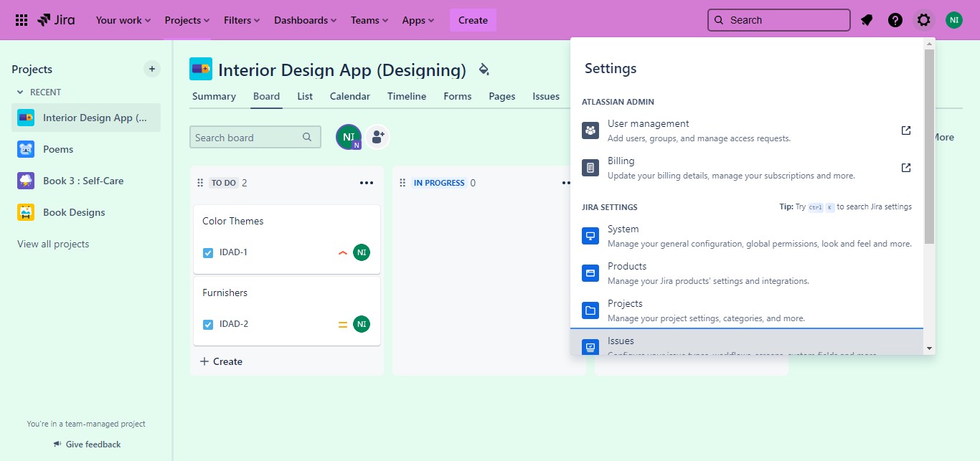This screenshot has height=461, width=980.
Task: Click the IDAD-1 task type checkbox icon
Action: pyautogui.click(x=208, y=252)
